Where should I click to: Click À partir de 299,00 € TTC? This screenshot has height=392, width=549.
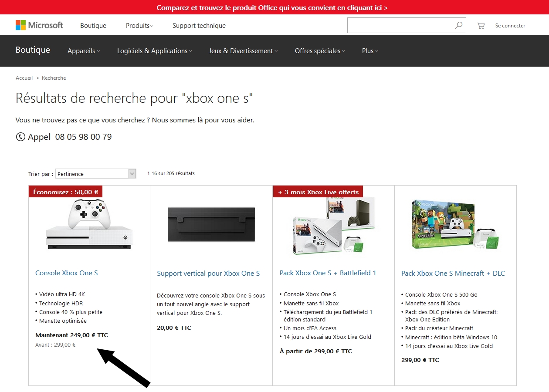click(x=315, y=351)
